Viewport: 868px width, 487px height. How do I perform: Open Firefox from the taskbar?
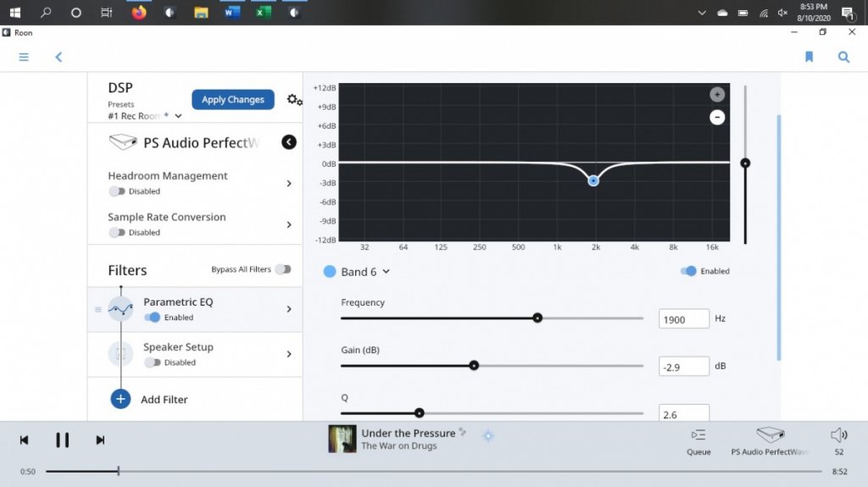click(x=139, y=12)
